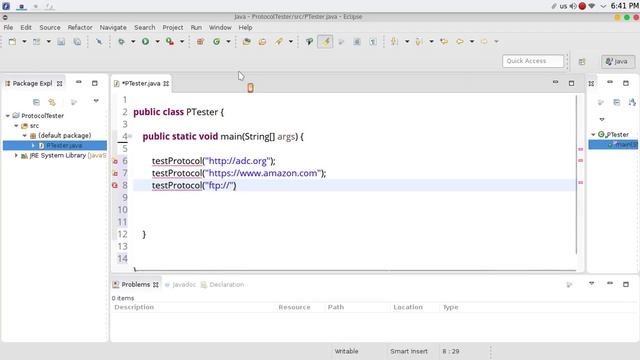Click the New file toolbar icon

(12, 41)
